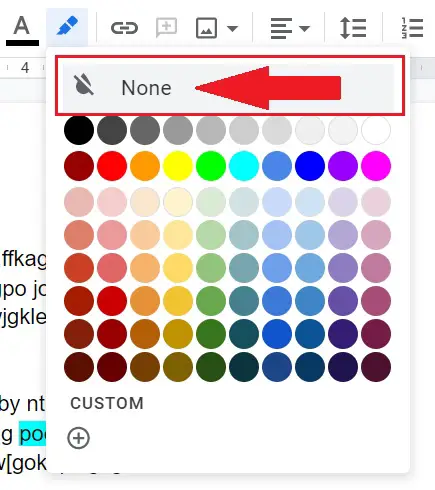This screenshot has height=490, width=435.
Task: Click the insert image icon
Action: coord(207,28)
